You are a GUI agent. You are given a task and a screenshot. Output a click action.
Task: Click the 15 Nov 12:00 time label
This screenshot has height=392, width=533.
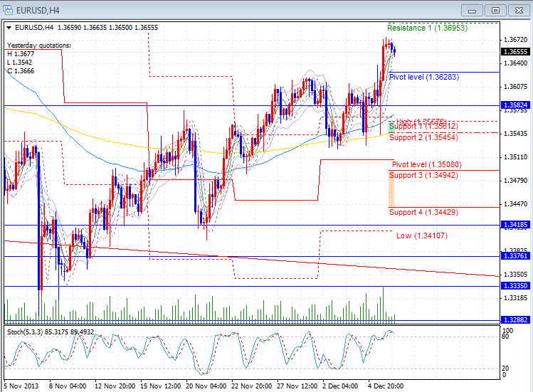pyautogui.click(x=160, y=386)
